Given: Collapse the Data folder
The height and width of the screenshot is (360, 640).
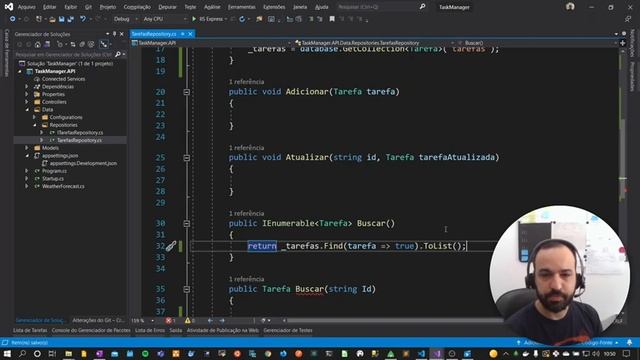Looking at the screenshot, I should click(27, 109).
